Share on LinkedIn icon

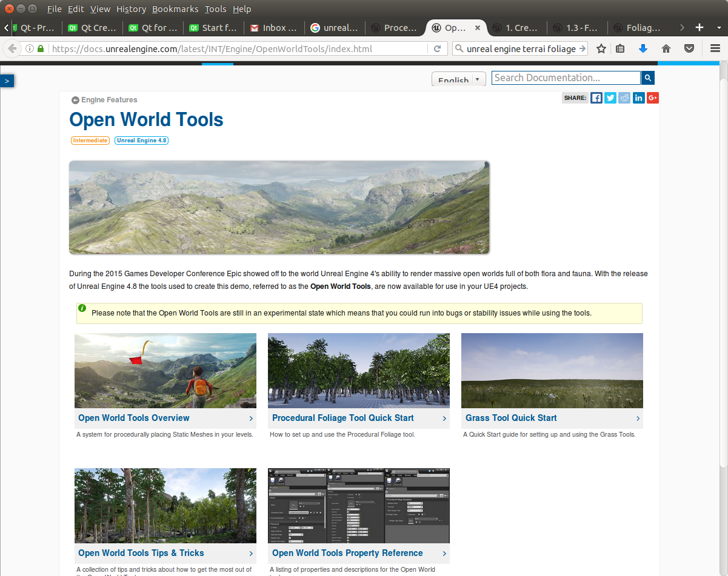[638, 98]
